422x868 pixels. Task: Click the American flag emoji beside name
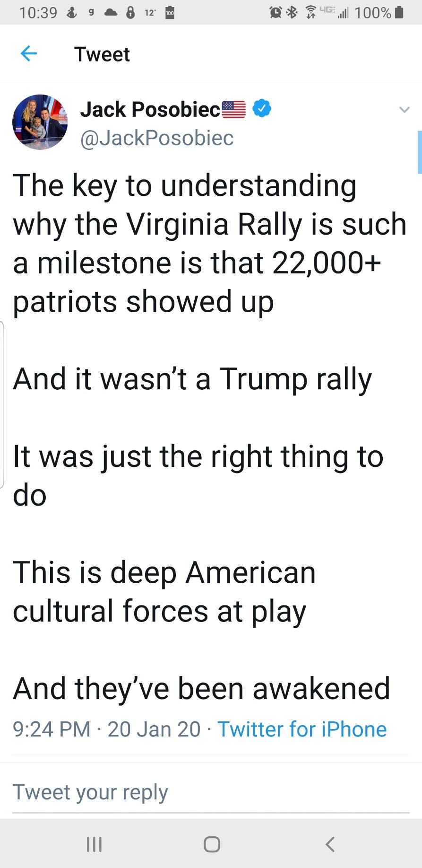pyautogui.click(x=234, y=109)
